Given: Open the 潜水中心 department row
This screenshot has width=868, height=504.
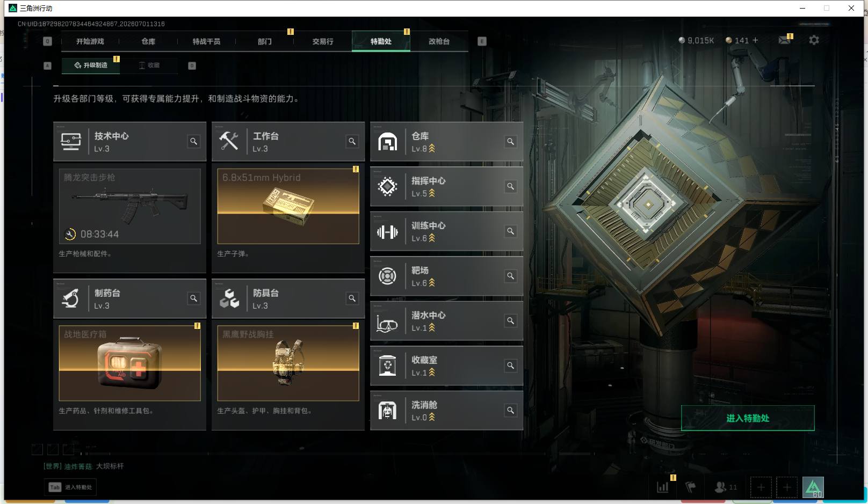Looking at the screenshot, I should tap(446, 321).
